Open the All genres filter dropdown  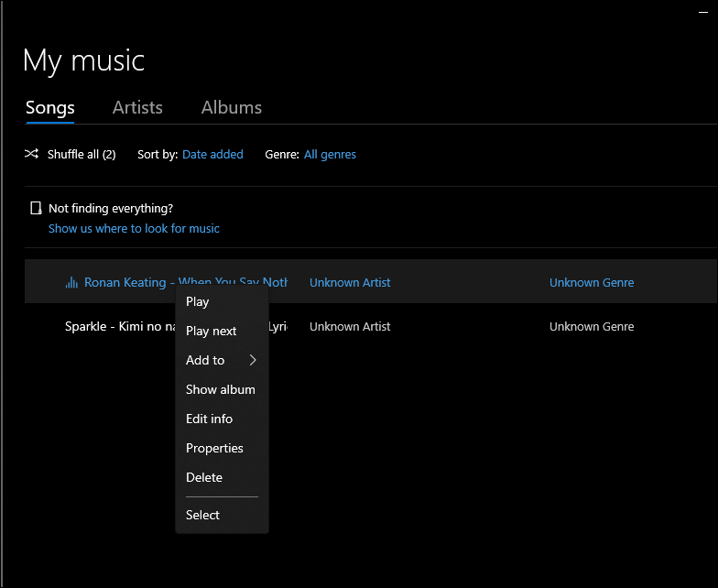(x=330, y=155)
